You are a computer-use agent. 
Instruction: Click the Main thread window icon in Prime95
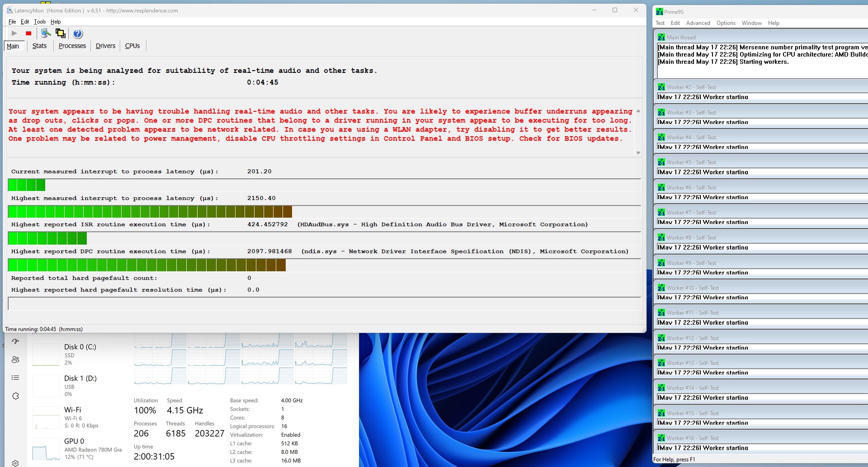tap(661, 37)
